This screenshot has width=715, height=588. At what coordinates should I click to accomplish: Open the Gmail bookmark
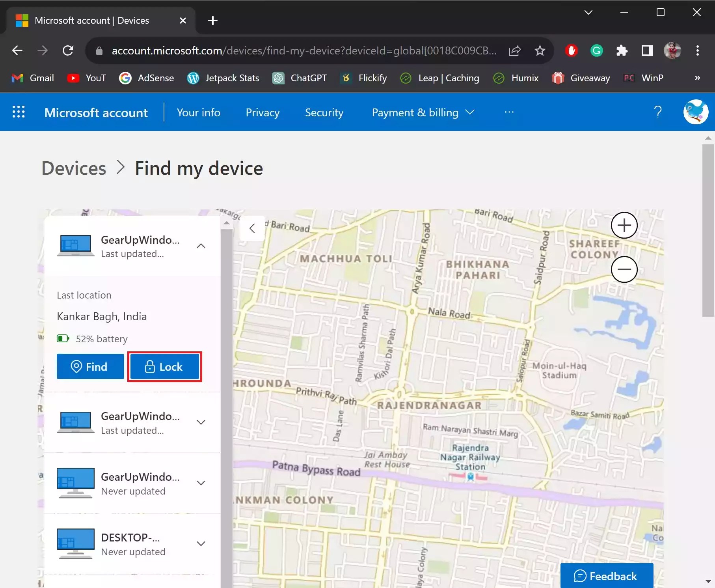tap(32, 78)
